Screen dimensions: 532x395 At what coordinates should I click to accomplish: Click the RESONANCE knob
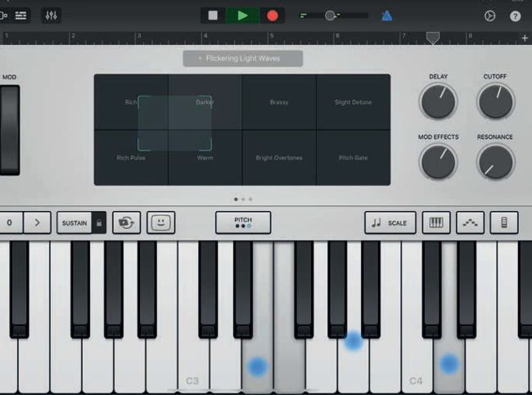click(495, 162)
